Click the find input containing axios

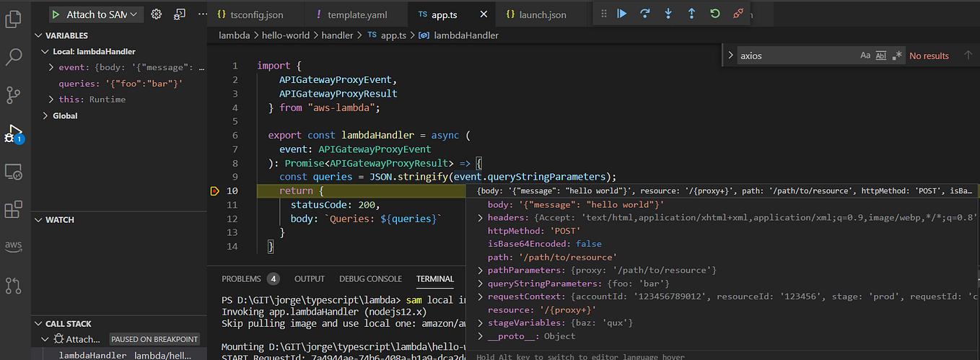797,56
